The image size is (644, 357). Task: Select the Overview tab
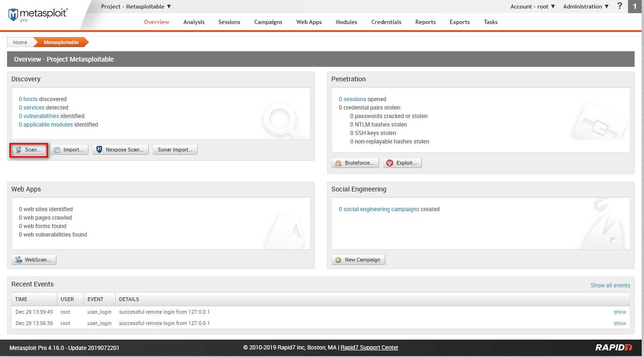(157, 22)
